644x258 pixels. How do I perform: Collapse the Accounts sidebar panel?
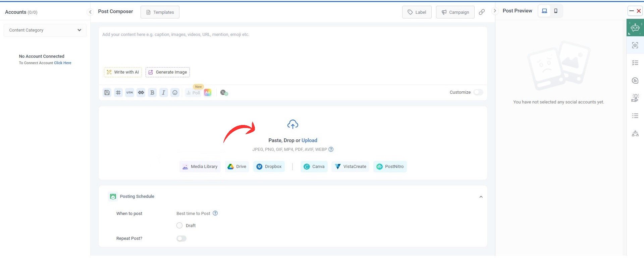click(90, 12)
